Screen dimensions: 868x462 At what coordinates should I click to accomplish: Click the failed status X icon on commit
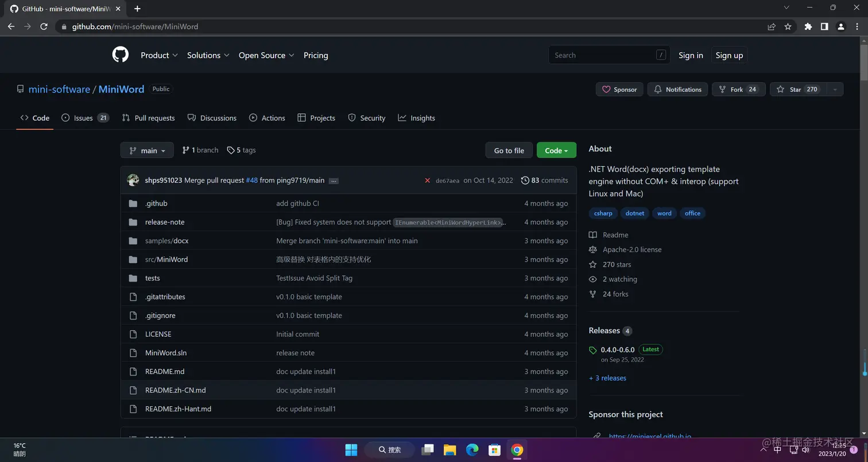point(427,180)
